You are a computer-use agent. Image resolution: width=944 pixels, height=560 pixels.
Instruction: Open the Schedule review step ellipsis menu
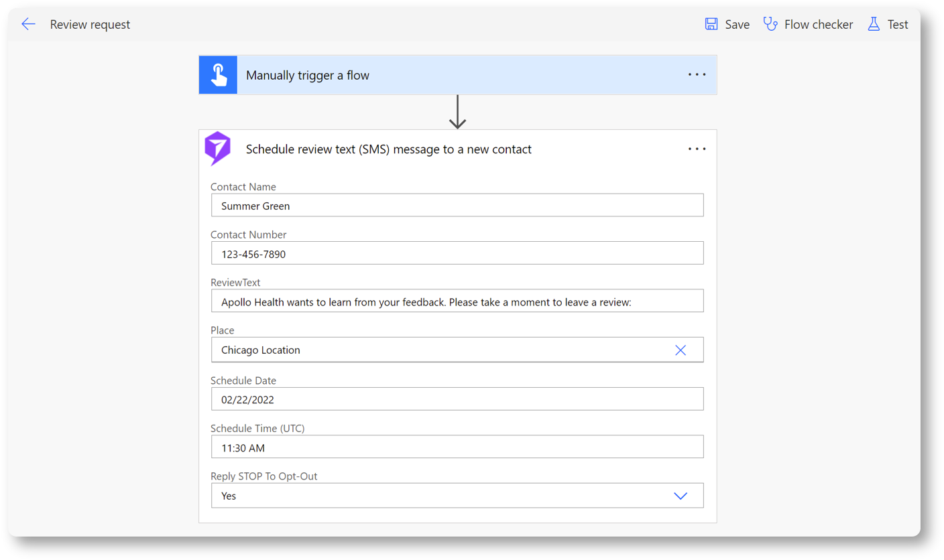(x=697, y=149)
